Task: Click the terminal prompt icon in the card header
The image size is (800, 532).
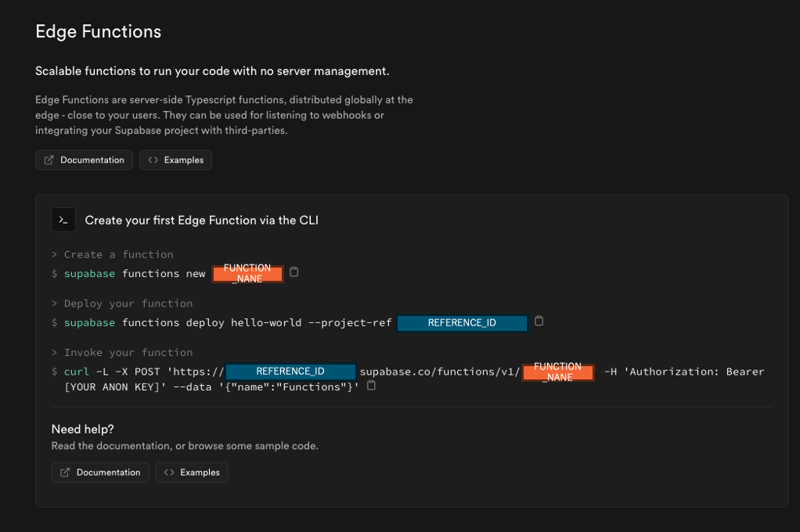Action: [x=63, y=220]
